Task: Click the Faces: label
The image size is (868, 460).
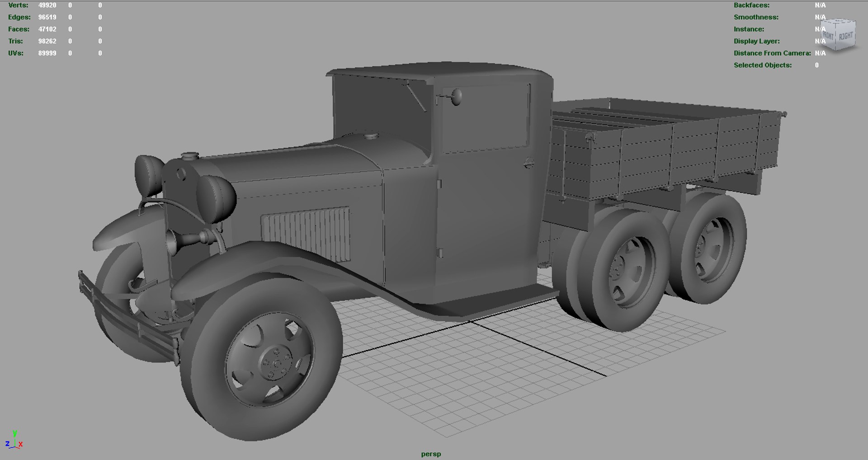Action: [x=19, y=29]
